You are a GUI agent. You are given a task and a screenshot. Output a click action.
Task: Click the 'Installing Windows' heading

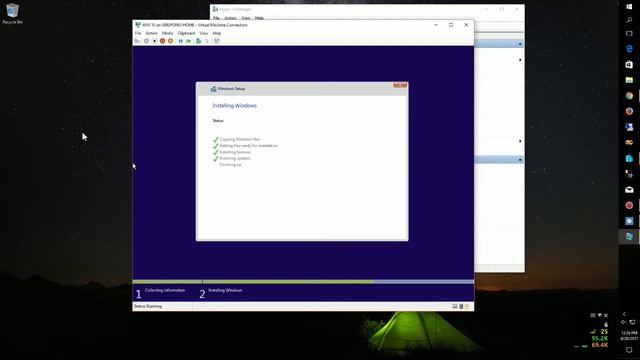[234, 106]
